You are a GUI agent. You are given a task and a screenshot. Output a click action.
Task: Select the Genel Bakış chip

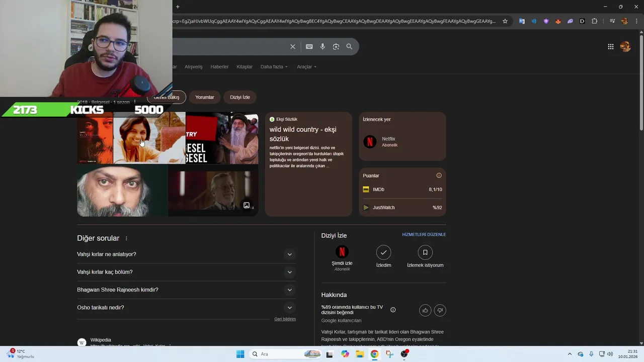(x=167, y=97)
